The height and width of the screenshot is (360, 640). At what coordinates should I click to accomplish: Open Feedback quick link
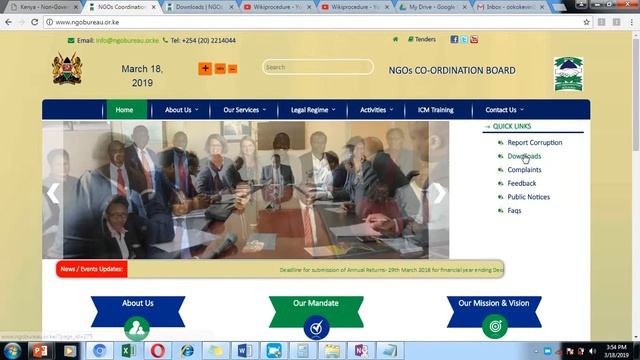pos(522,183)
